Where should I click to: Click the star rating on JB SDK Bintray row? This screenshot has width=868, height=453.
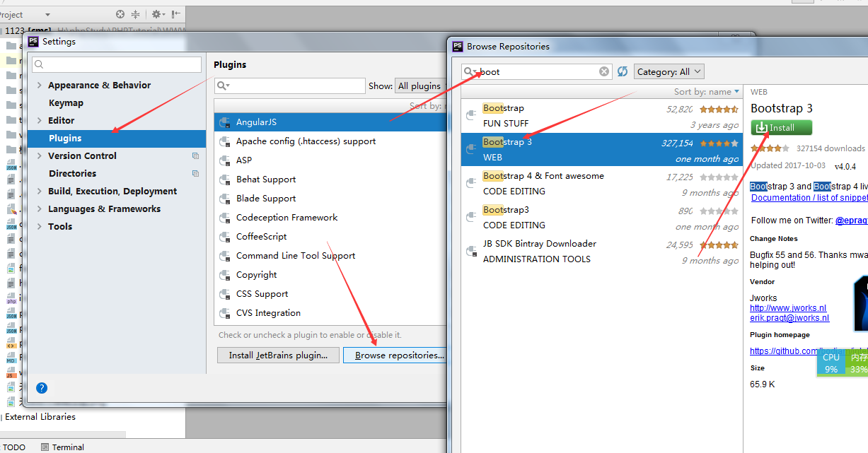pyautogui.click(x=719, y=245)
